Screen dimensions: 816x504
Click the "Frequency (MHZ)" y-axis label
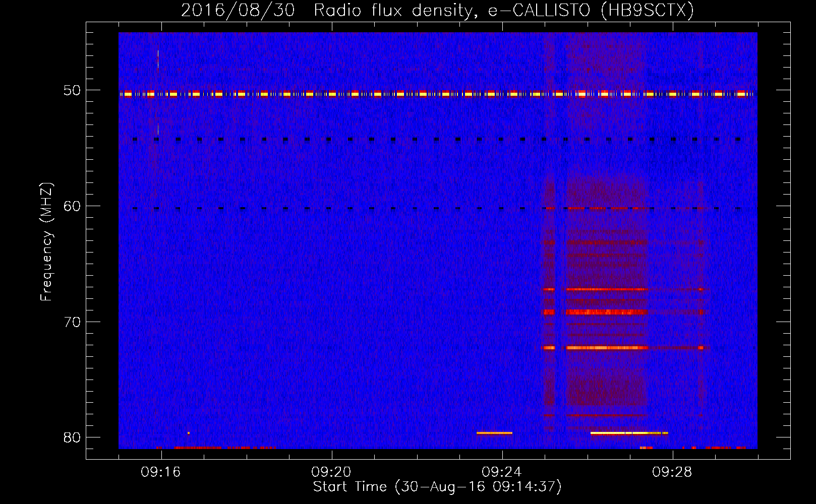pos(46,241)
